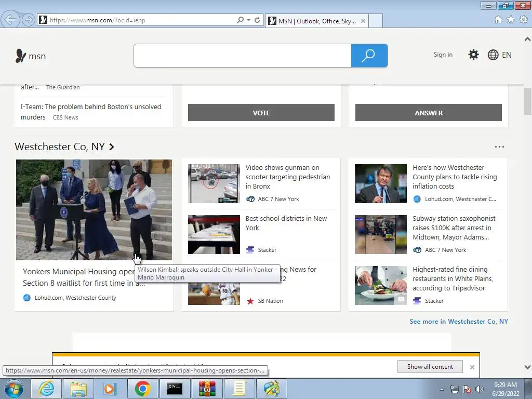
Task: Open Yonkers Municipal Housing photo
Action: 94,210
